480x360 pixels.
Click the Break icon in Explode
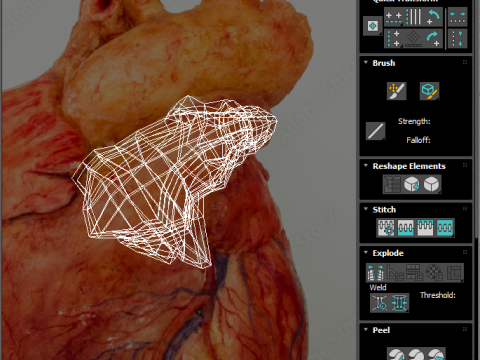[376, 273]
